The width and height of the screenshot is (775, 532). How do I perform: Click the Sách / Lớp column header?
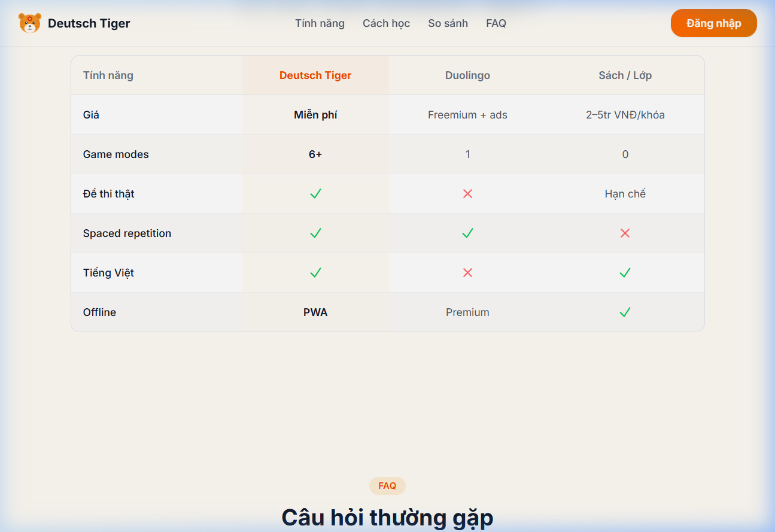point(625,75)
